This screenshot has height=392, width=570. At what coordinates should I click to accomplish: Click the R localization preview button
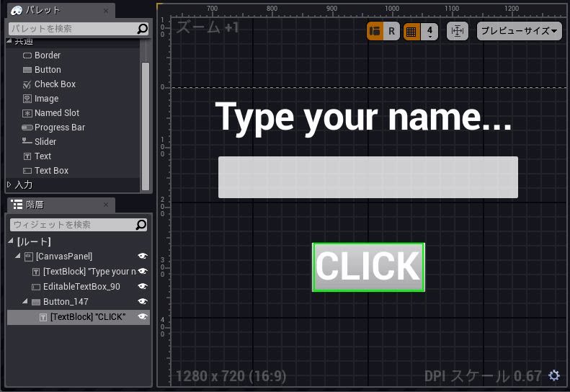391,32
